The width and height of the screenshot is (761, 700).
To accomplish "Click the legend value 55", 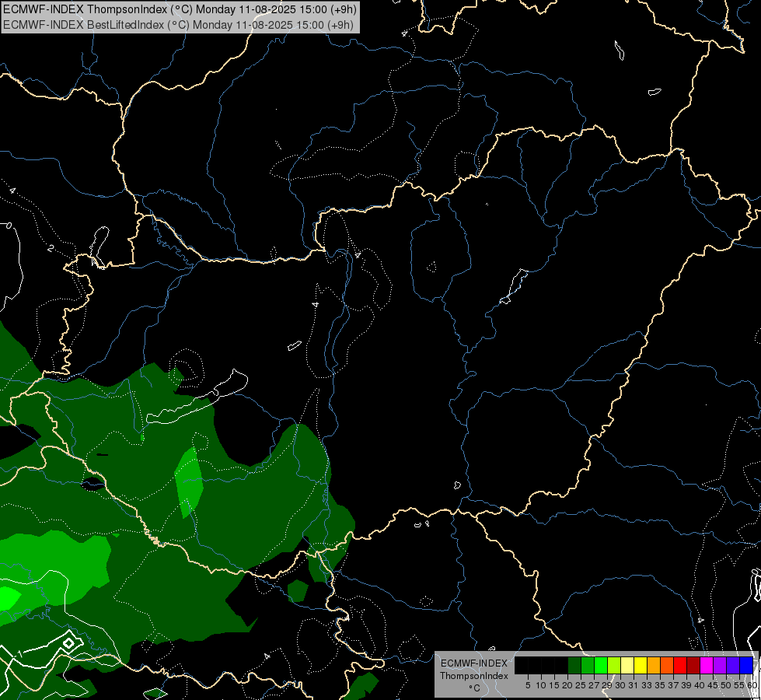I will [x=739, y=685].
